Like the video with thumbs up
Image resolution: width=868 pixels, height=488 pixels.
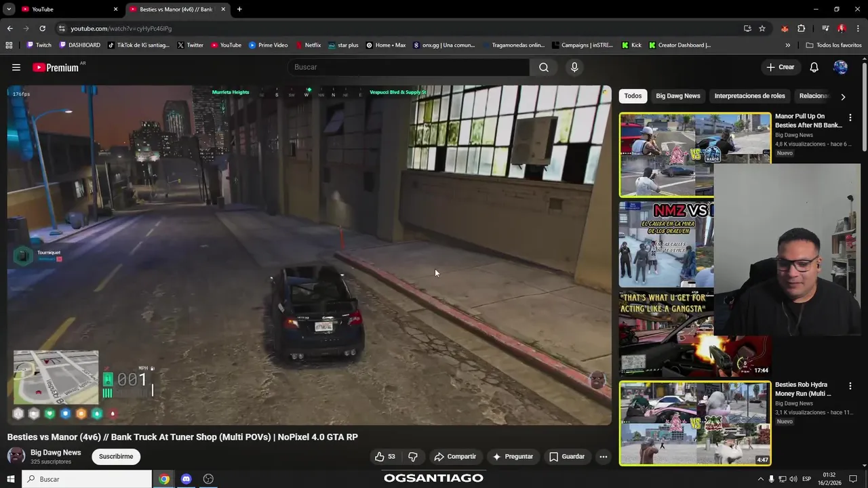tap(384, 457)
